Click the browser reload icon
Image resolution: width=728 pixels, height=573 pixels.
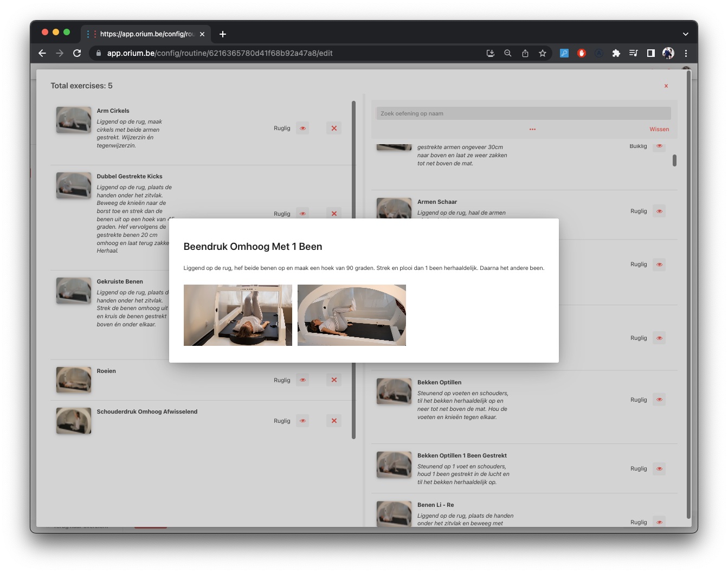(77, 53)
